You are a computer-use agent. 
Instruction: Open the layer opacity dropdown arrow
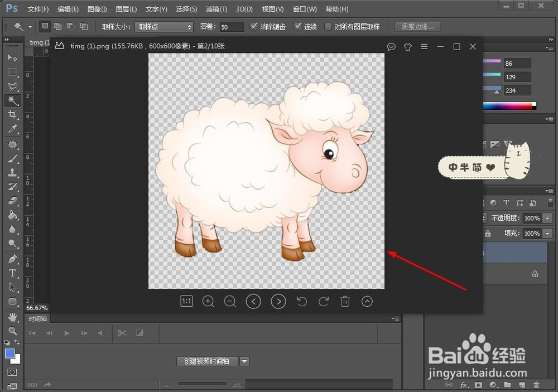[548, 218]
